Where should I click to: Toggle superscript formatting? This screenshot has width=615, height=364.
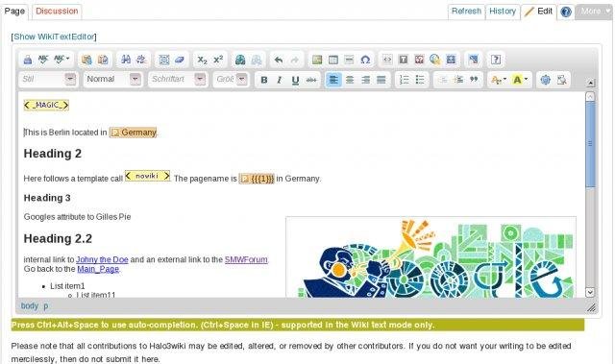tap(218, 60)
